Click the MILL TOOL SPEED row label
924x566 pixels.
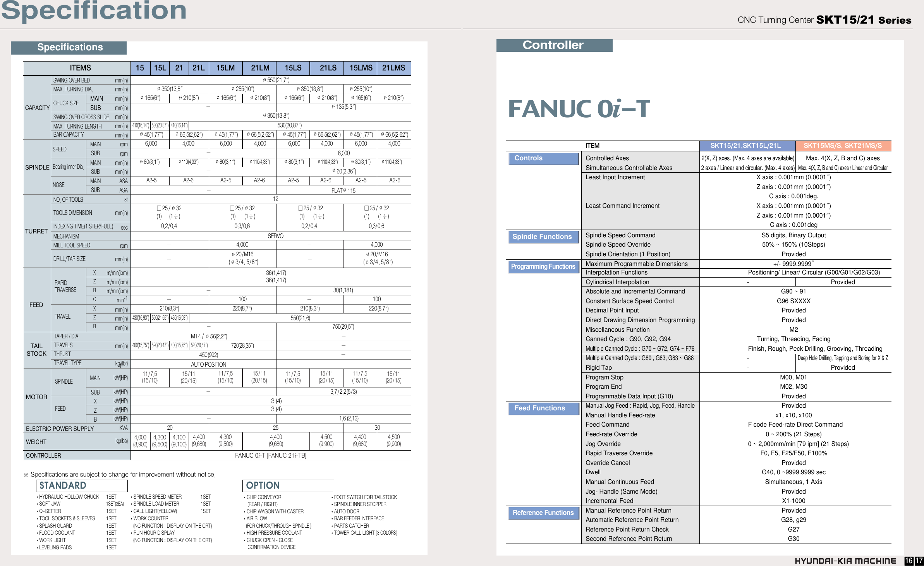72,245
